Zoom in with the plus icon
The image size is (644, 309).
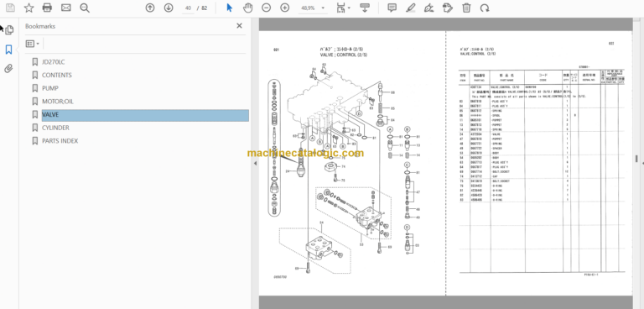pyautogui.click(x=284, y=8)
